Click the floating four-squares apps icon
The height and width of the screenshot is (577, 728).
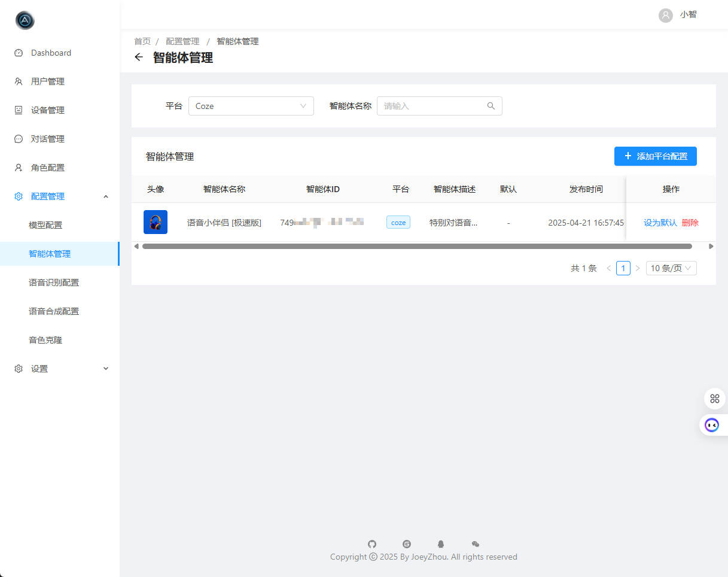click(714, 399)
